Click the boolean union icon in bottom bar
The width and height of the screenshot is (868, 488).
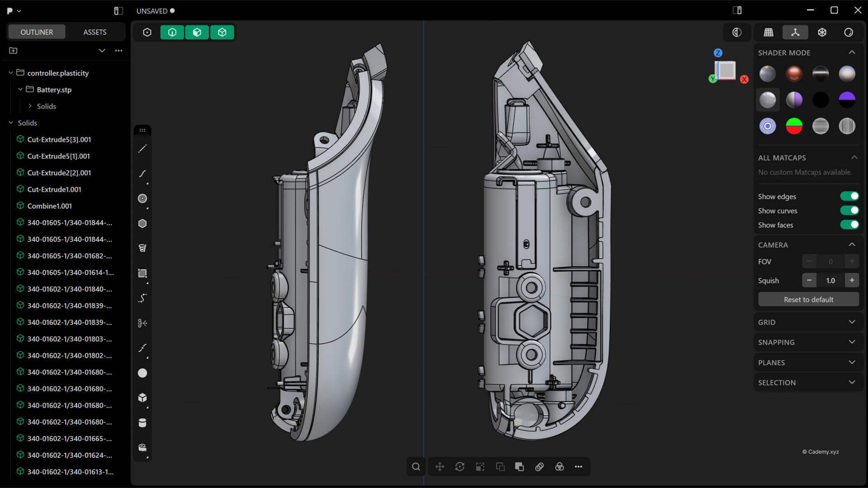[x=519, y=467]
